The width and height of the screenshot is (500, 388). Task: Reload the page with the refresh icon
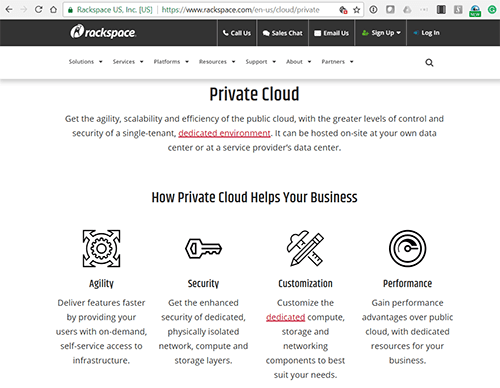(39, 9)
